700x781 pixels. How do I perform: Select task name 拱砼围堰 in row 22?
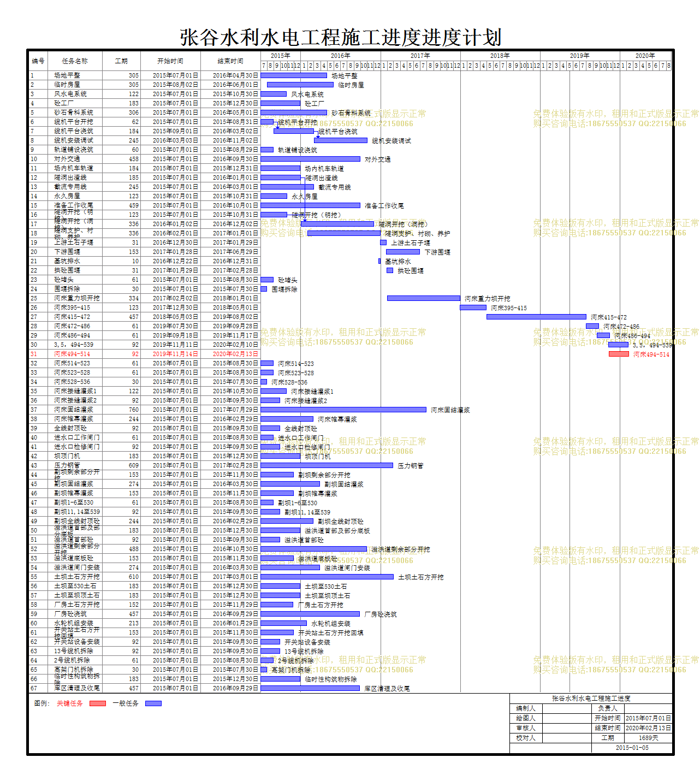67,270
